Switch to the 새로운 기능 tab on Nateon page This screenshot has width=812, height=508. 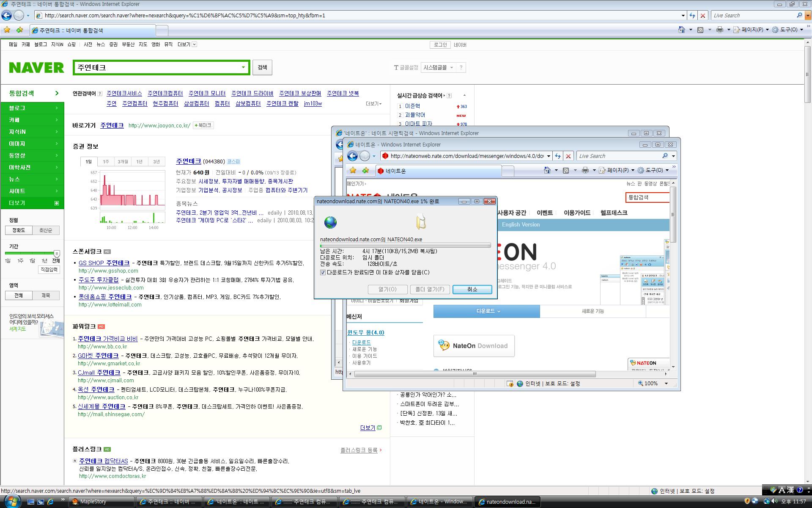pos(593,311)
